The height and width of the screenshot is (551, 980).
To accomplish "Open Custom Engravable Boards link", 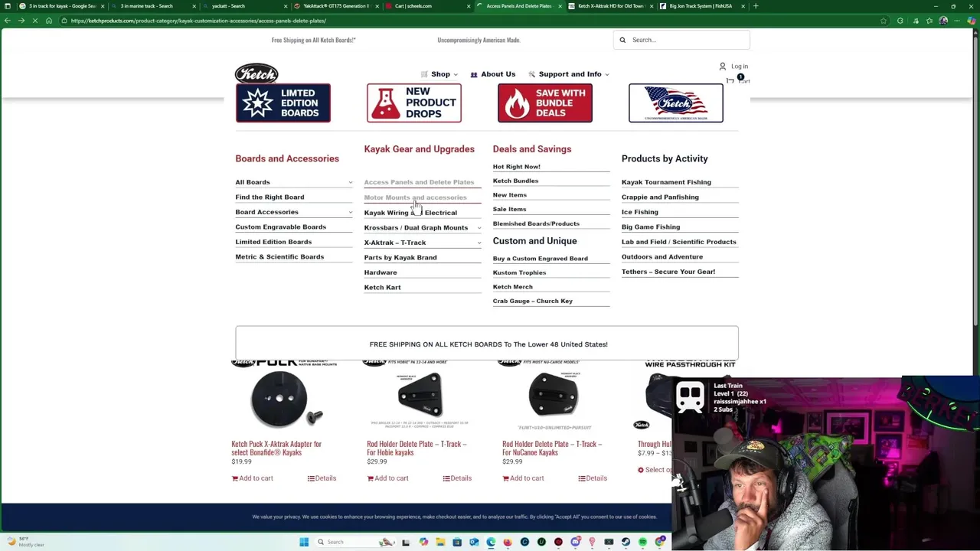I will 280,227.
